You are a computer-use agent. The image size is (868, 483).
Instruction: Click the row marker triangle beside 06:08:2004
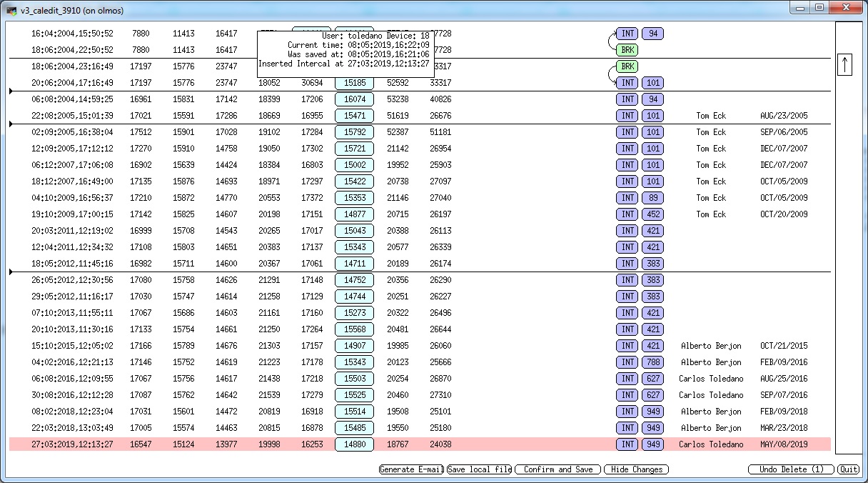tap(11, 91)
